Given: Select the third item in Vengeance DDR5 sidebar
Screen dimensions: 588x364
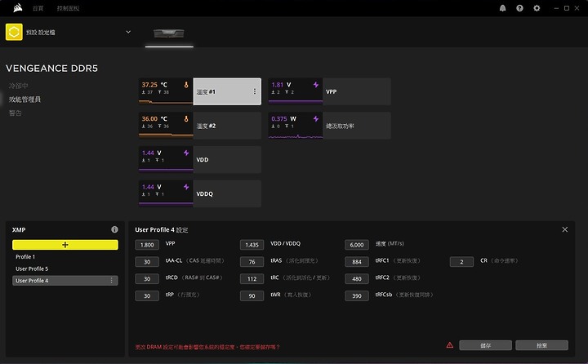Looking at the screenshot, I should [16, 113].
